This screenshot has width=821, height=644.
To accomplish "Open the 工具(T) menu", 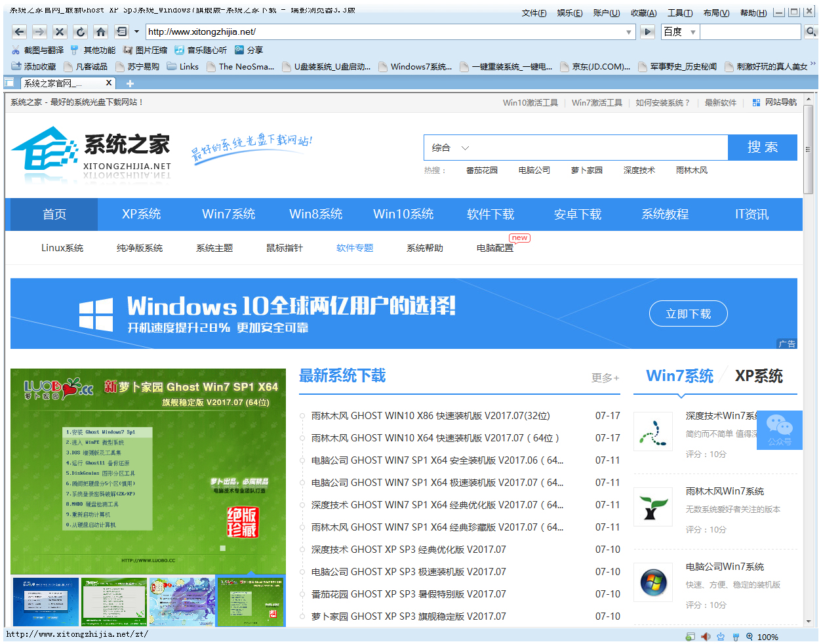I will tap(679, 13).
